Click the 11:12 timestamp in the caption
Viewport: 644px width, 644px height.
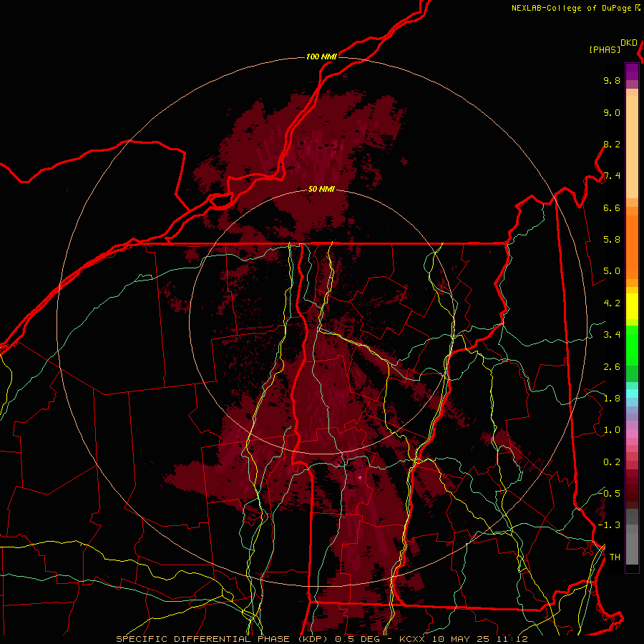[x=512, y=639]
